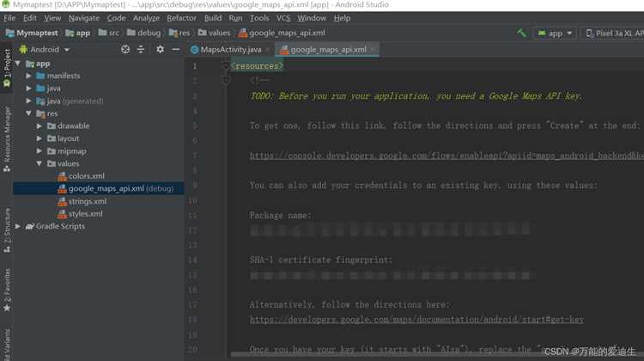Viewport: 644px width, 361px height.
Task: Open the Analyze menu
Action: (146, 18)
